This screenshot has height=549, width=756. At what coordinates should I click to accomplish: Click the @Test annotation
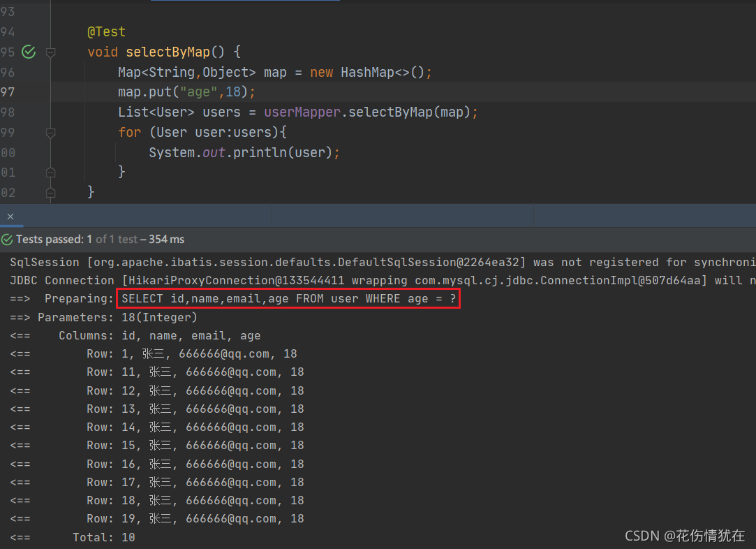pyautogui.click(x=107, y=32)
